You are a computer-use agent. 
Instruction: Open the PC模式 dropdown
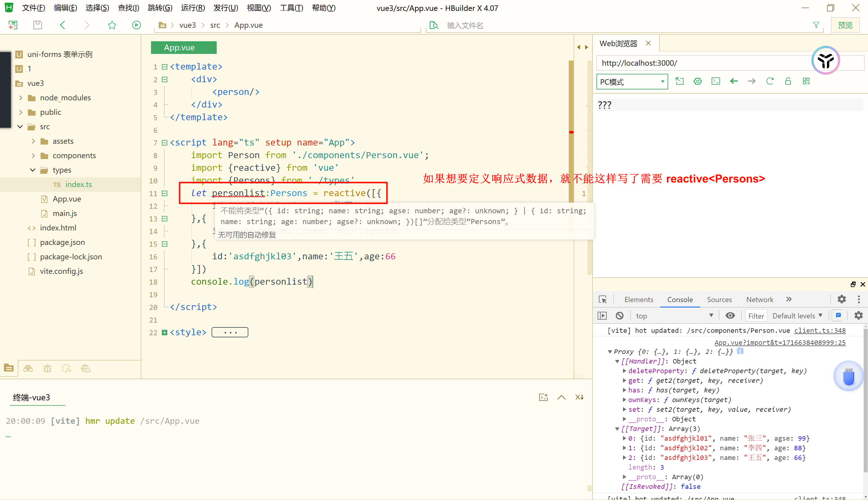point(632,82)
